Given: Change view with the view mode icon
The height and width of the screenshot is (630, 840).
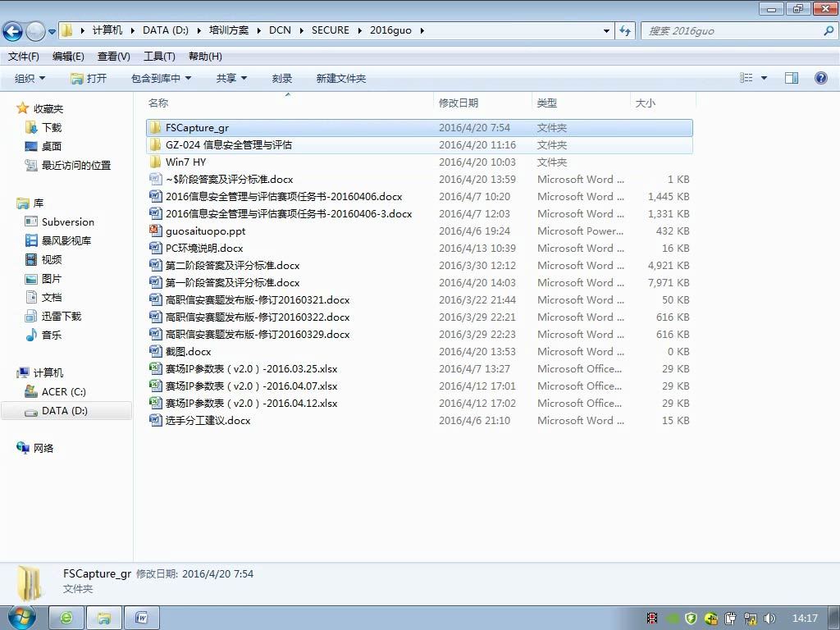Looking at the screenshot, I should (746, 78).
